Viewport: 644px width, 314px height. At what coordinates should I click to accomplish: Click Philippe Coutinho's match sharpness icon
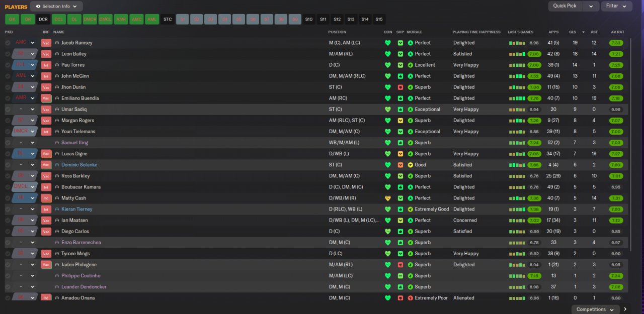click(x=400, y=276)
